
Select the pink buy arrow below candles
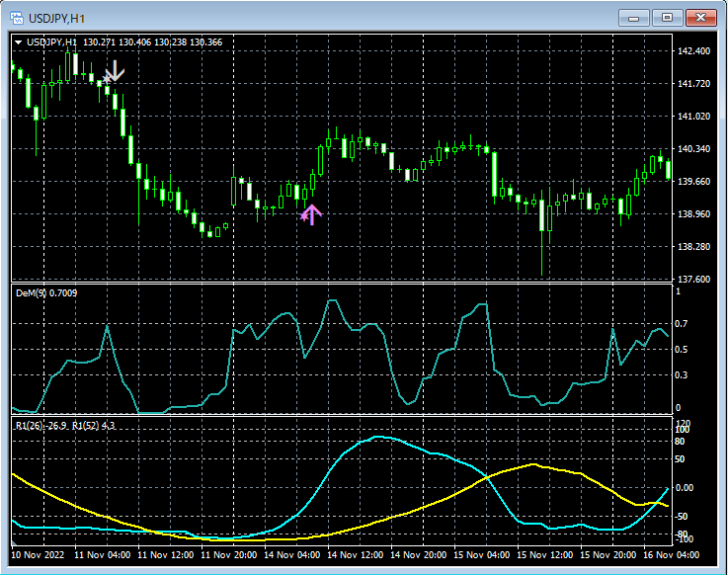coord(311,214)
